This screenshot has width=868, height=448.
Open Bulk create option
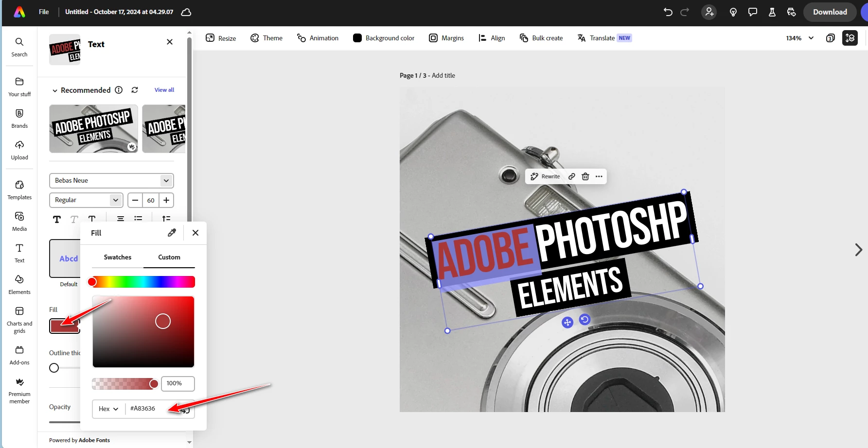(x=541, y=38)
